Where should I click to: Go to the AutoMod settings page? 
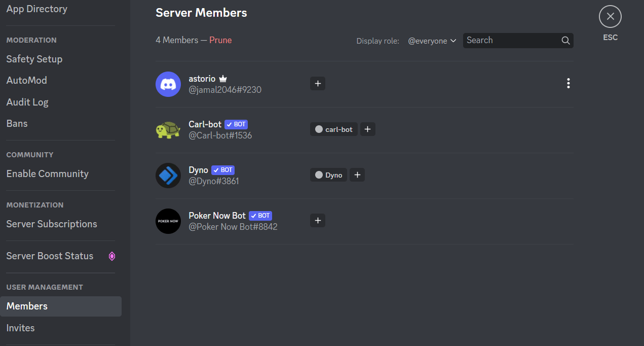pos(27,81)
